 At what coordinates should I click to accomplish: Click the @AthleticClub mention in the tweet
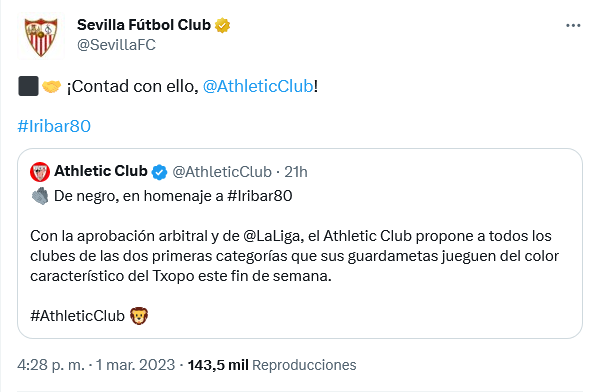tap(258, 86)
